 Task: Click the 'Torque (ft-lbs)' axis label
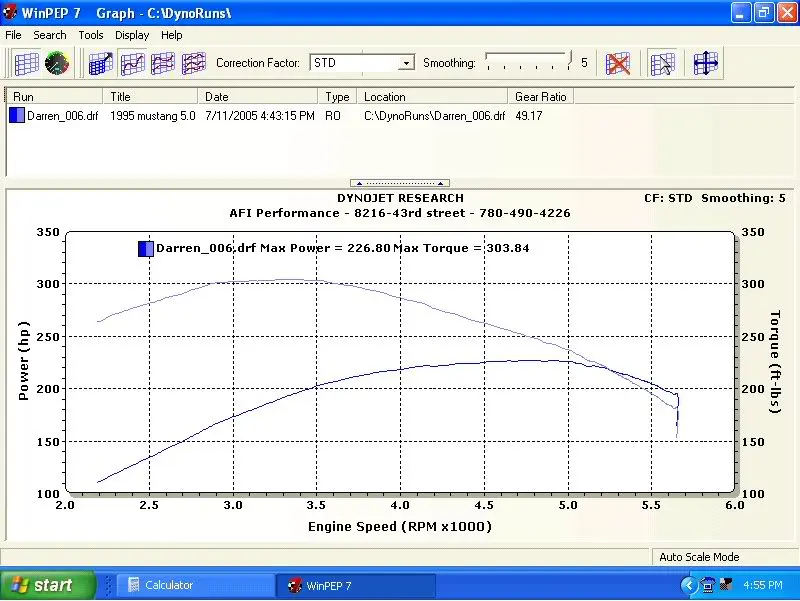(x=775, y=362)
